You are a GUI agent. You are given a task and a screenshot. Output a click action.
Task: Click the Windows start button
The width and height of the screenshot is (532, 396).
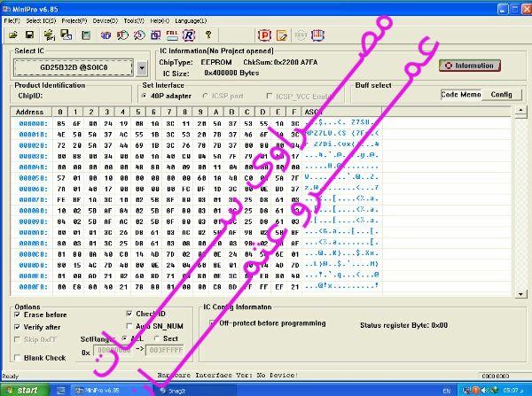click(x=23, y=390)
